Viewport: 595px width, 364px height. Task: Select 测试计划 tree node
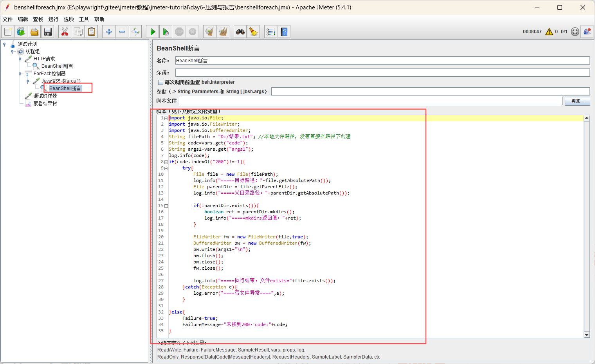pos(27,44)
